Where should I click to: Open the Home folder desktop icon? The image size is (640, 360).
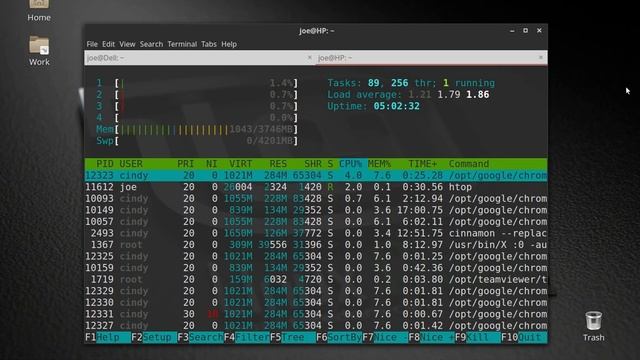tap(39, 10)
